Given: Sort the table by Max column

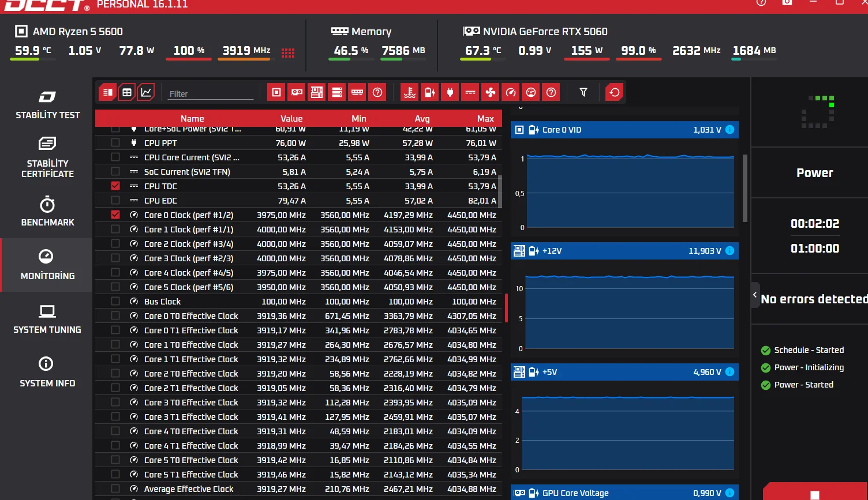Looking at the screenshot, I should (x=485, y=118).
